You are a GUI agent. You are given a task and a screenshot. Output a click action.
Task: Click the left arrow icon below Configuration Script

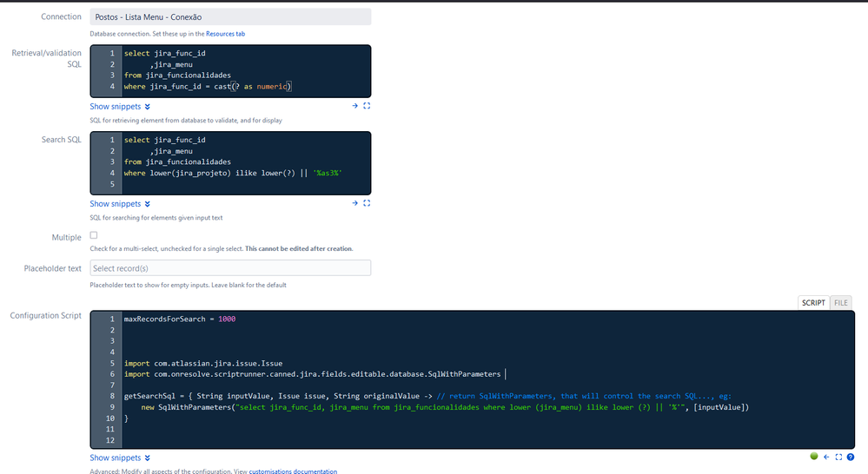826,457
